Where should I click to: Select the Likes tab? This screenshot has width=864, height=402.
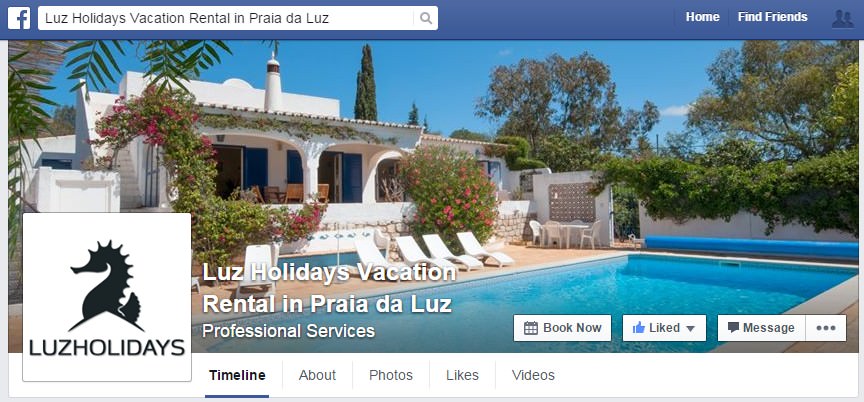click(x=462, y=376)
